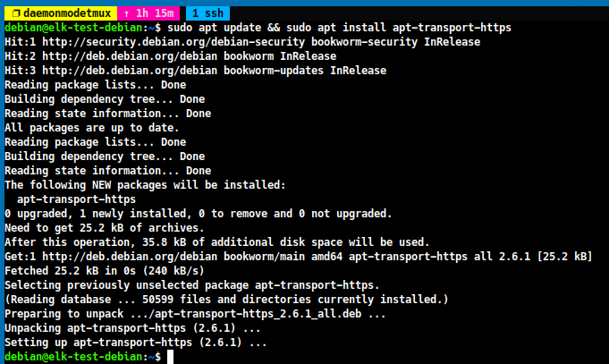
Task: Select the daemonmodetmux session label
Action: pos(67,13)
